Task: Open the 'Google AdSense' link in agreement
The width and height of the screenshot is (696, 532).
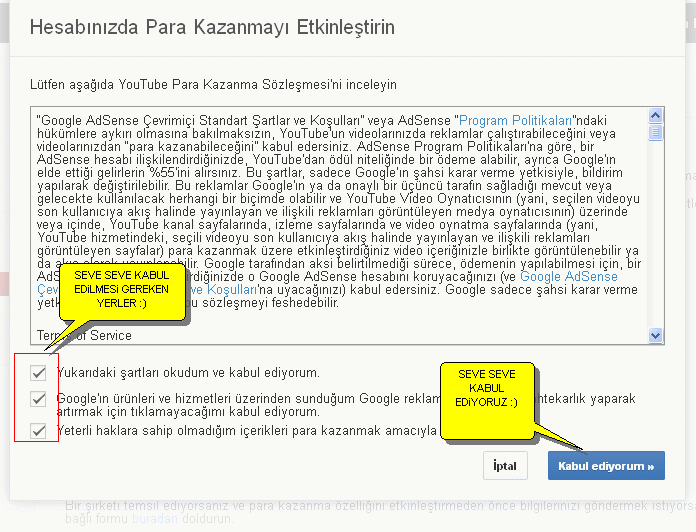Action: coord(569,276)
